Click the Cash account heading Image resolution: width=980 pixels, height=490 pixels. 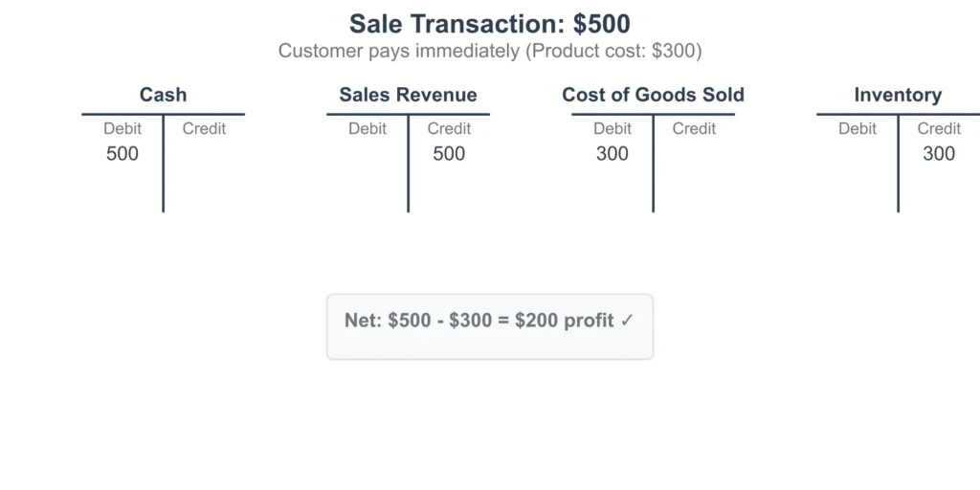[163, 95]
